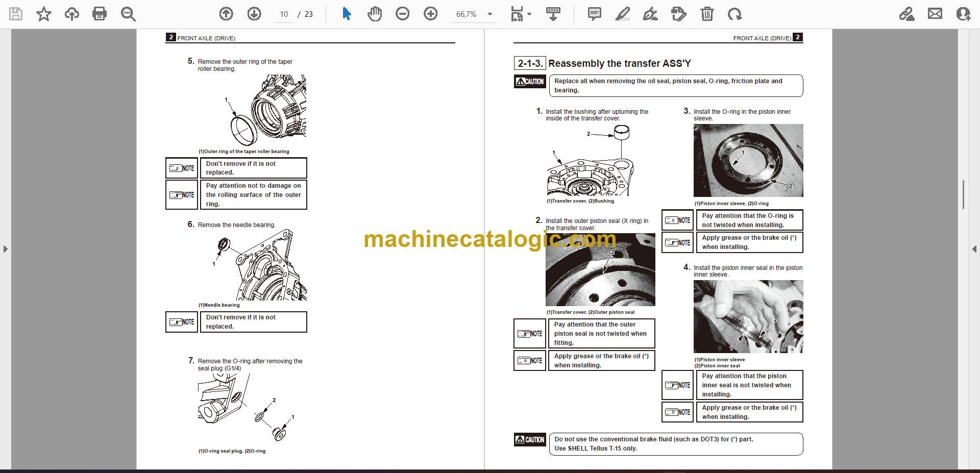Open the sign document pen tool
980x473 pixels.
click(x=650, y=14)
